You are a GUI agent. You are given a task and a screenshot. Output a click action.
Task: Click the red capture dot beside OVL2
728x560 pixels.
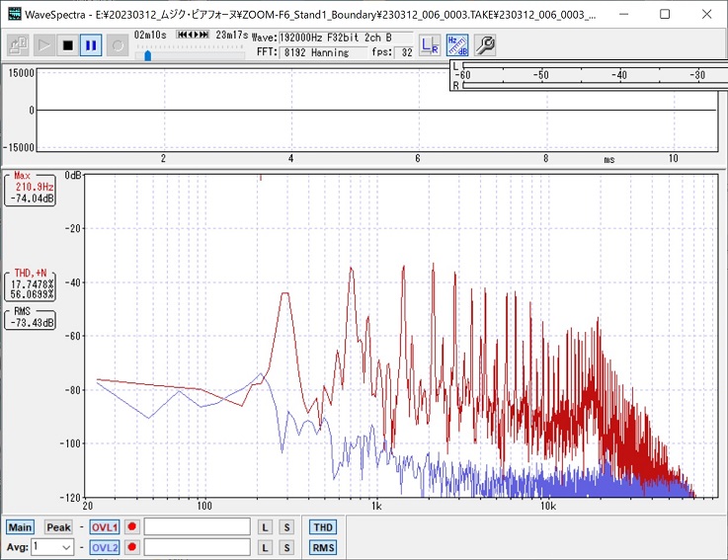131,547
